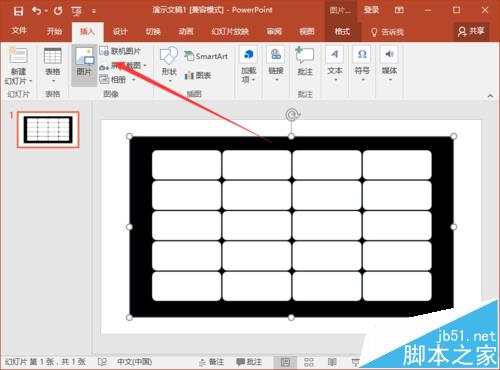
Task: Click the 新建幻灯片 (New Slide) icon
Action: click(x=18, y=56)
